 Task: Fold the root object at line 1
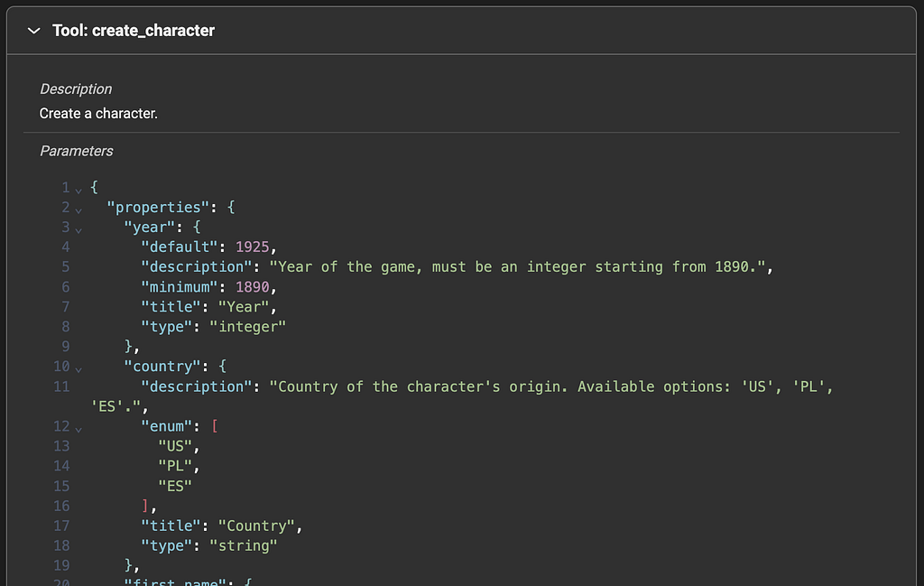pos(79,191)
